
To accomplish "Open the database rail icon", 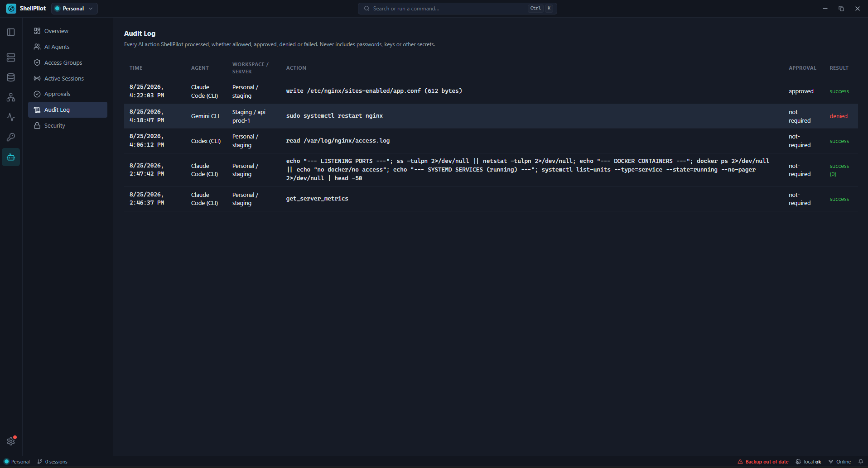I will [x=11, y=77].
